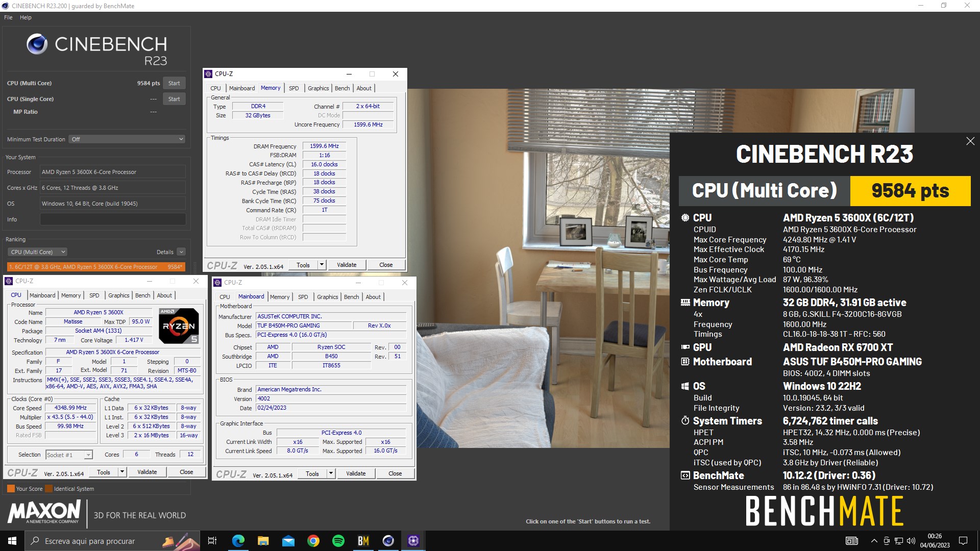The height and width of the screenshot is (551, 980).
Task: Switch to Bench tab in Memory CPU-Z window
Action: click(x=342, y=88)
